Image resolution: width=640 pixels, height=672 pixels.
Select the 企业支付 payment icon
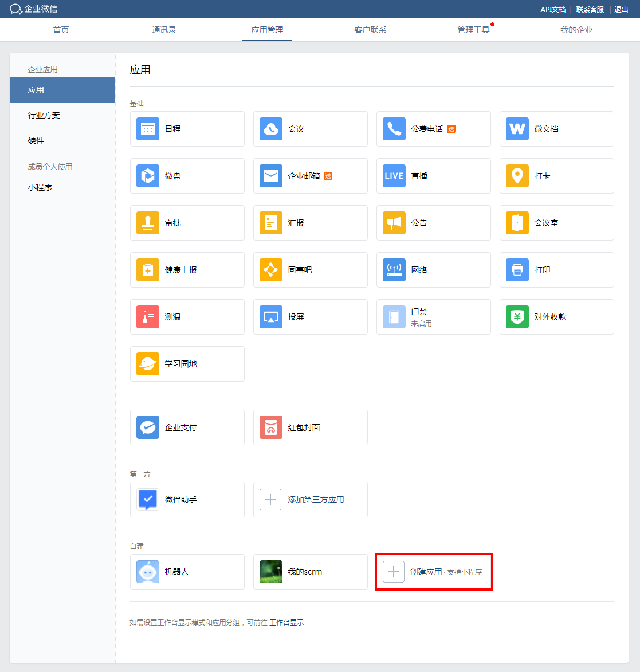point(148,427)
